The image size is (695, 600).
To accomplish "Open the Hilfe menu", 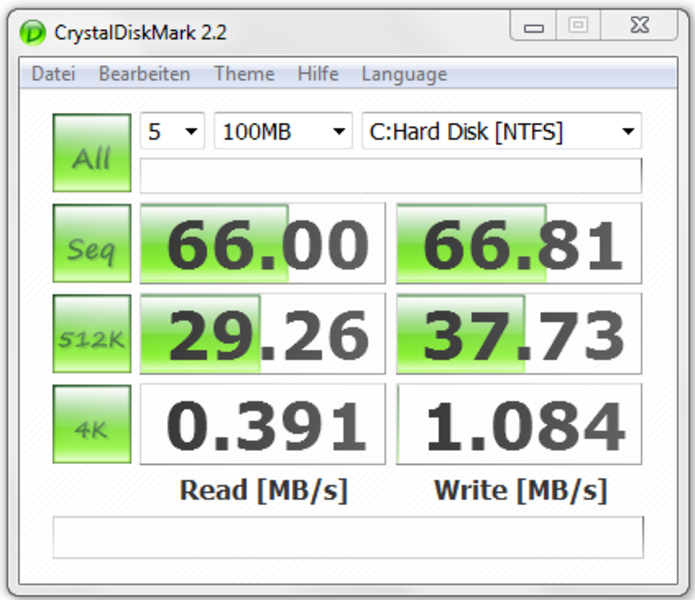I will (x=318, y=74).
